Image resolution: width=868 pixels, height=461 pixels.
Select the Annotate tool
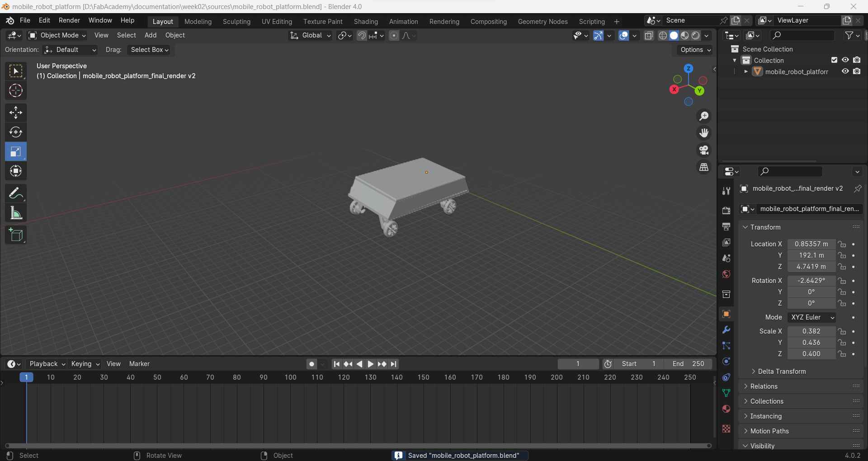pos(16,193)
